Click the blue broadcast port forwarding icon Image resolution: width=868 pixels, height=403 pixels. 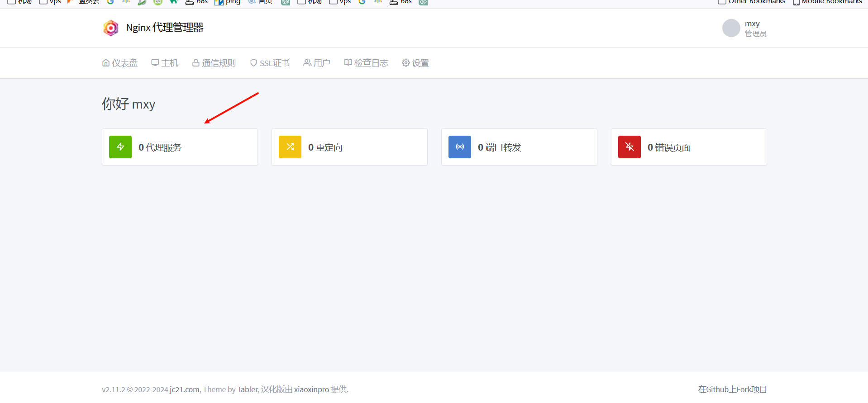point(460,147)
